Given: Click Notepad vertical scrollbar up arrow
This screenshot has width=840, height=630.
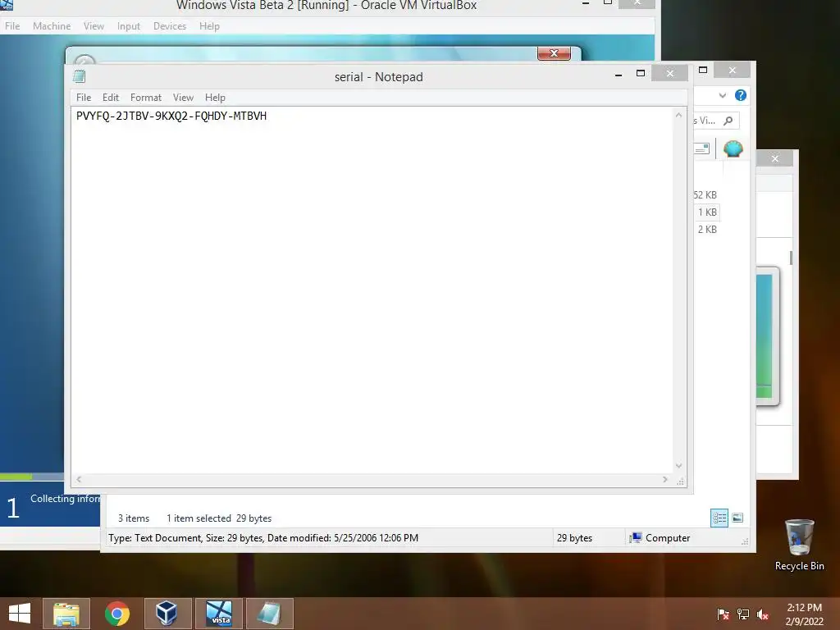Looking at the screenshot, I should click(678, 115).
